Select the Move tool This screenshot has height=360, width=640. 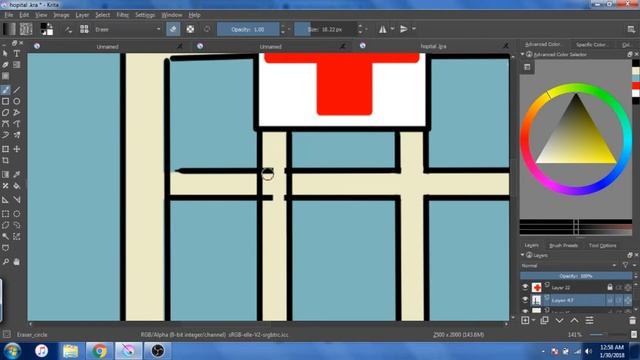pos(17,149)
